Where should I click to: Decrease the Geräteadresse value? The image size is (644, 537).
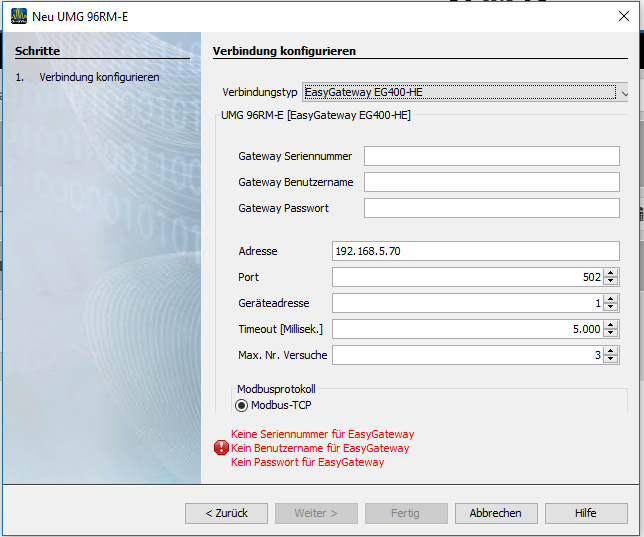(x=611, y=308)
